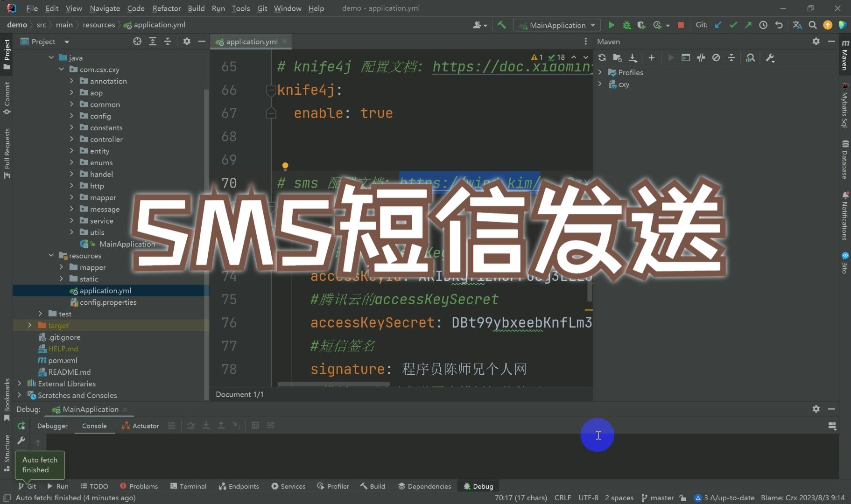851x504 pixels.
Task: Collapse the knife4j block fold on line 66
Action: click(271, 90)
